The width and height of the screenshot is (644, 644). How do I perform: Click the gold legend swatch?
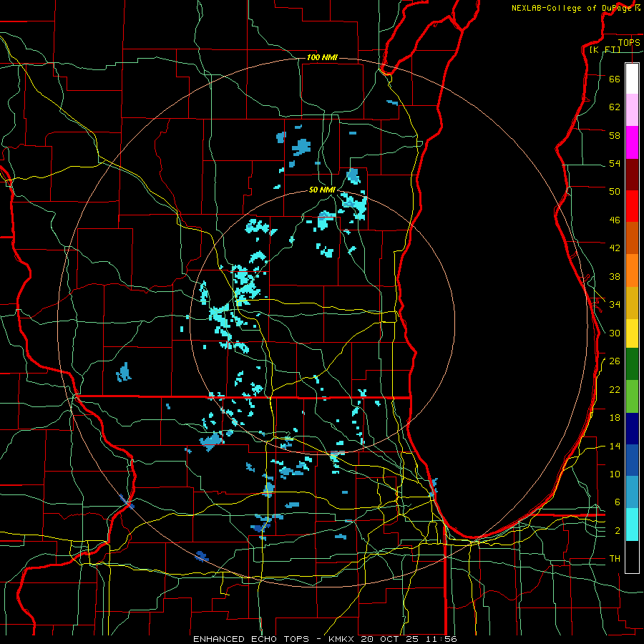pyautogui.click(x=632, y=303)
